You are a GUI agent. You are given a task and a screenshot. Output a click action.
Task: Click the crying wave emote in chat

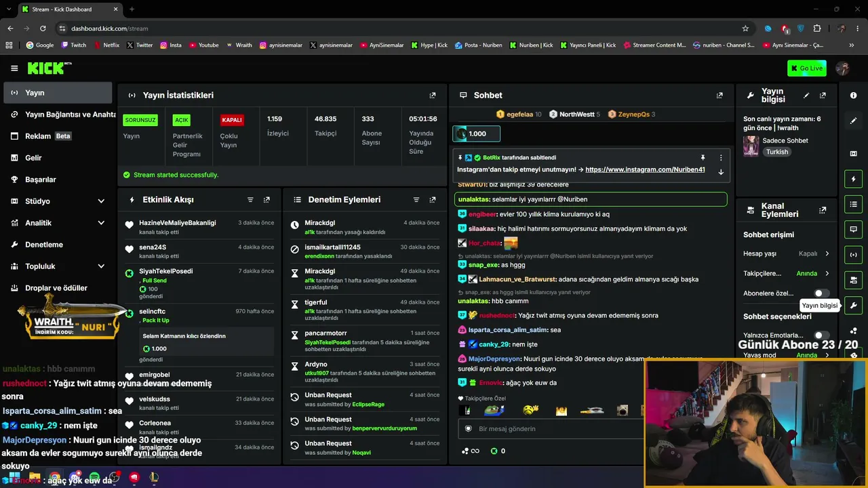coord(531,410)
